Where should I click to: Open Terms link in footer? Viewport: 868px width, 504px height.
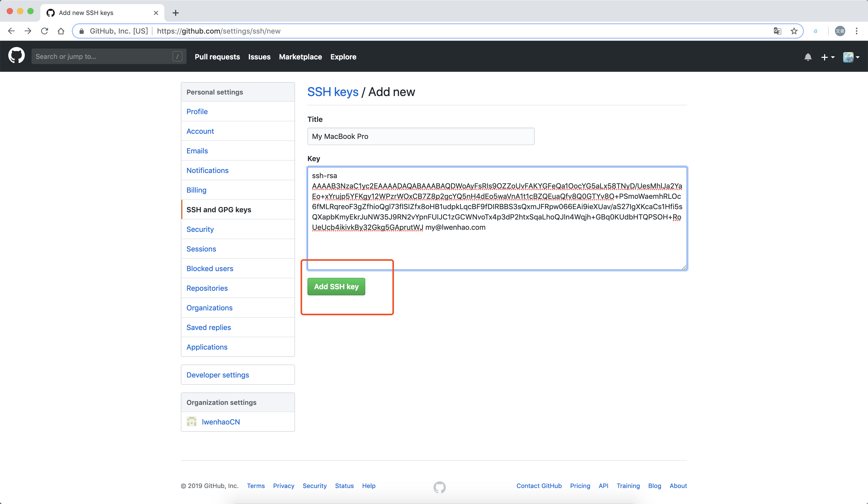coord(255,486)
